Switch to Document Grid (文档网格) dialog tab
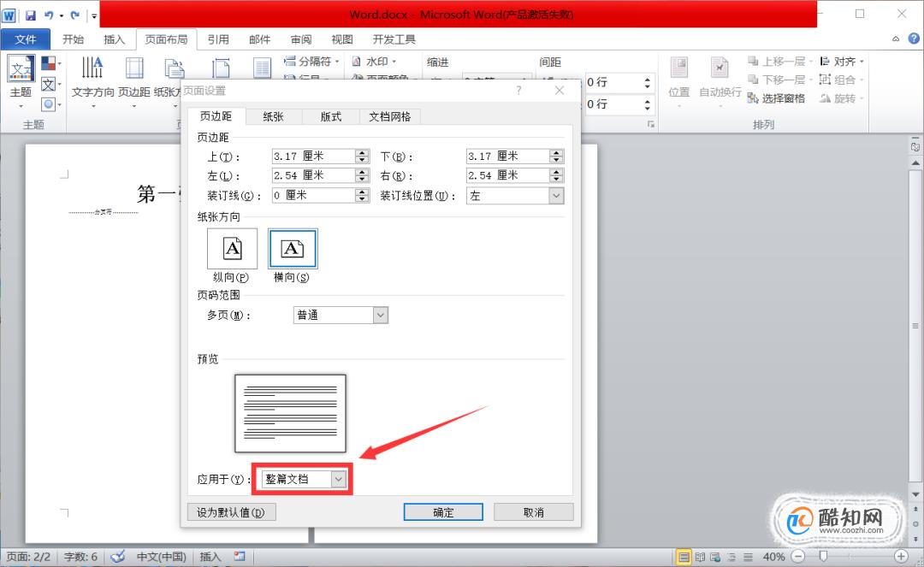This screenshot has width=924, height=567. 389,116
